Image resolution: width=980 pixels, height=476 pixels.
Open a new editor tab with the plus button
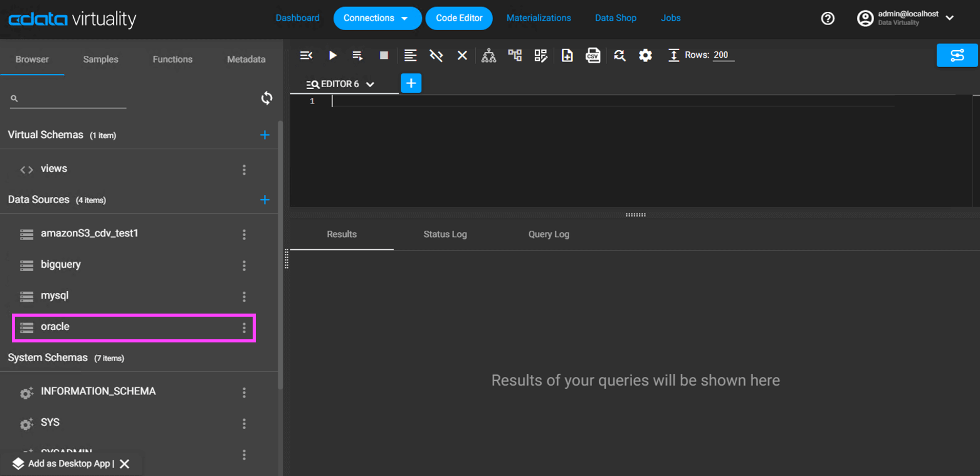411,83
